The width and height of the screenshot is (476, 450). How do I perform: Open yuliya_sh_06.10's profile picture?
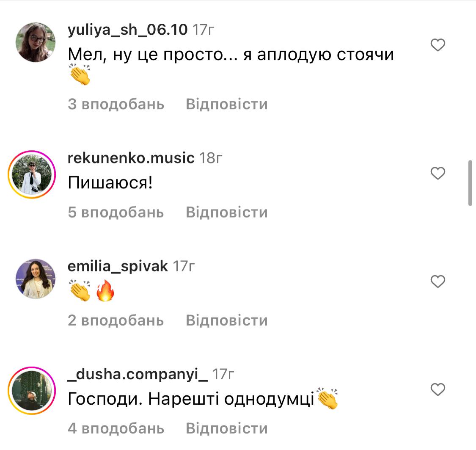click(36, 42)
